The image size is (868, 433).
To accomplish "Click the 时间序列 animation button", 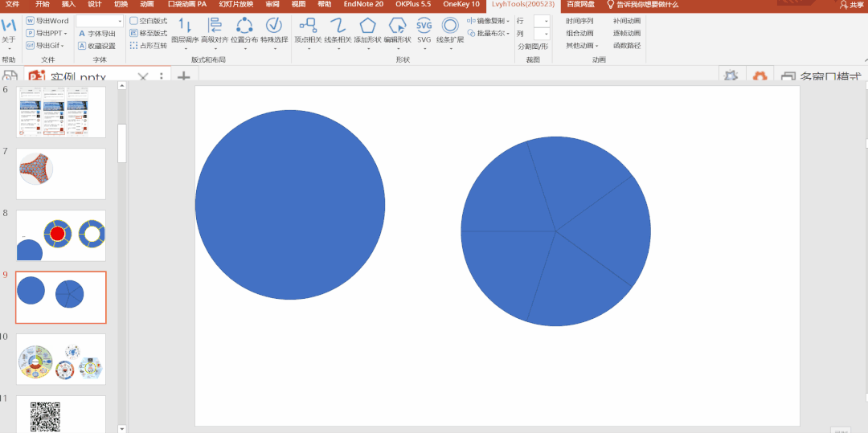I will [579, 21].
